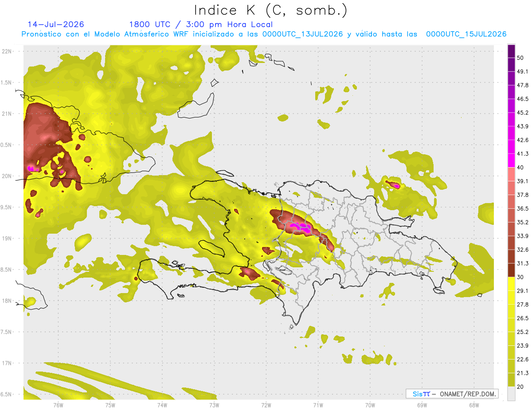Click the colorbar value '35.2'
The width and height of the screenshot is (532, 411).
coord(522,222)
